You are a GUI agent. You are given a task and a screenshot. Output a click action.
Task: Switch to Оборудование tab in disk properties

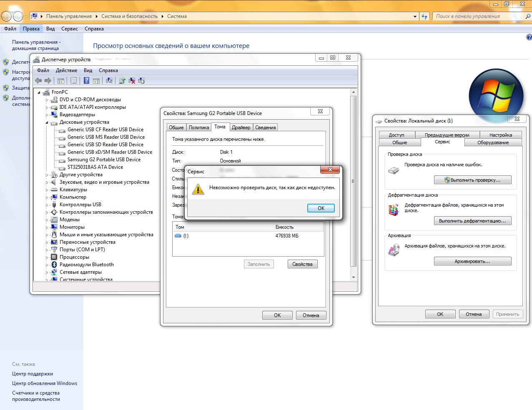493,142
